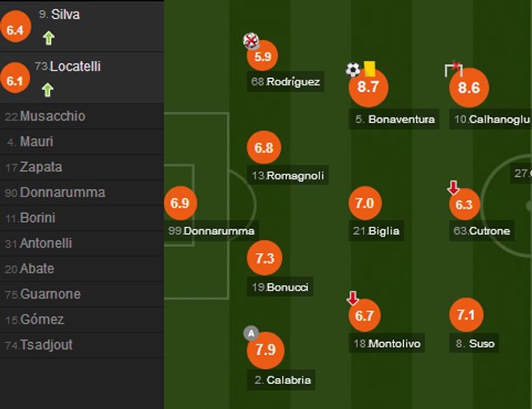This screenshot has width=532, height=409.
Task: Click the green sub-on arrow under Silva
Action: pyautogui.click(x=49, y=38)
